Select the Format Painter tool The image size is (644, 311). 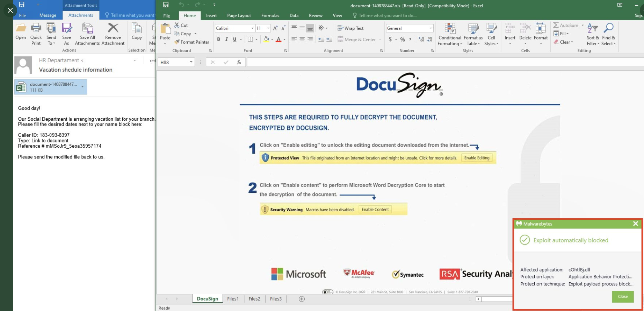191,42
